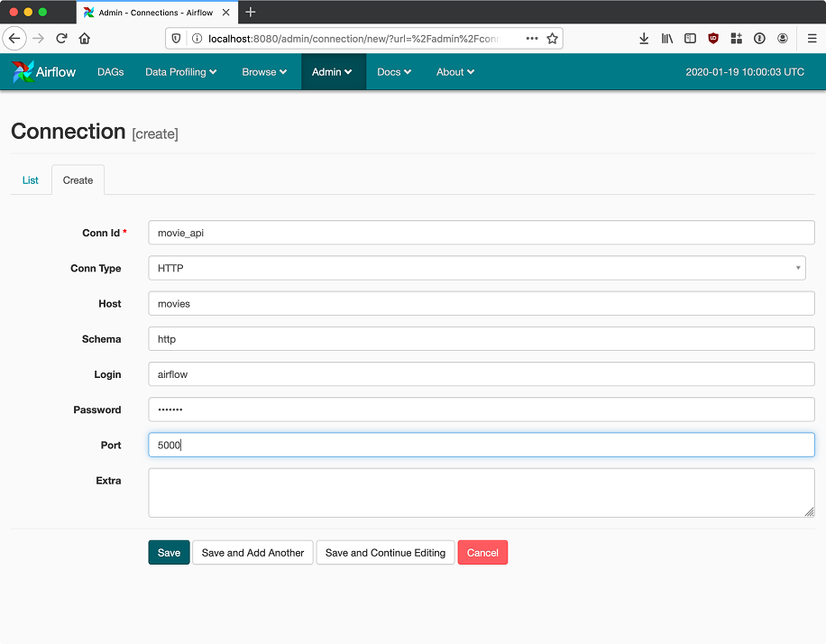
Task: Expand the Conn Type dropdown
Action: click(477, 268)
